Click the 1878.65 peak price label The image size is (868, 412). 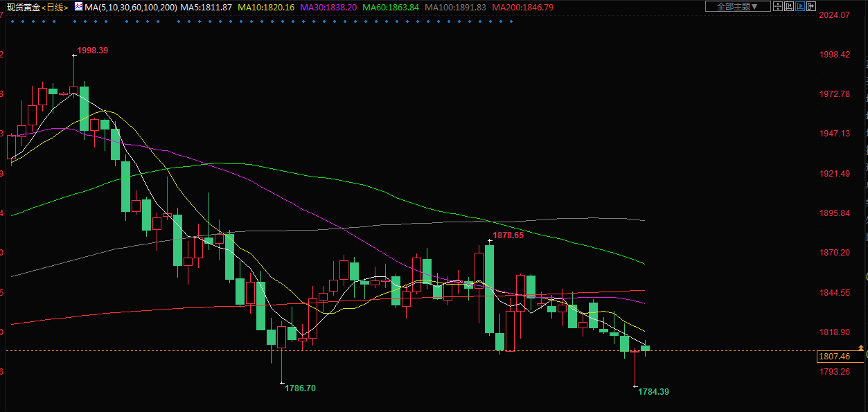click(508, 235)
